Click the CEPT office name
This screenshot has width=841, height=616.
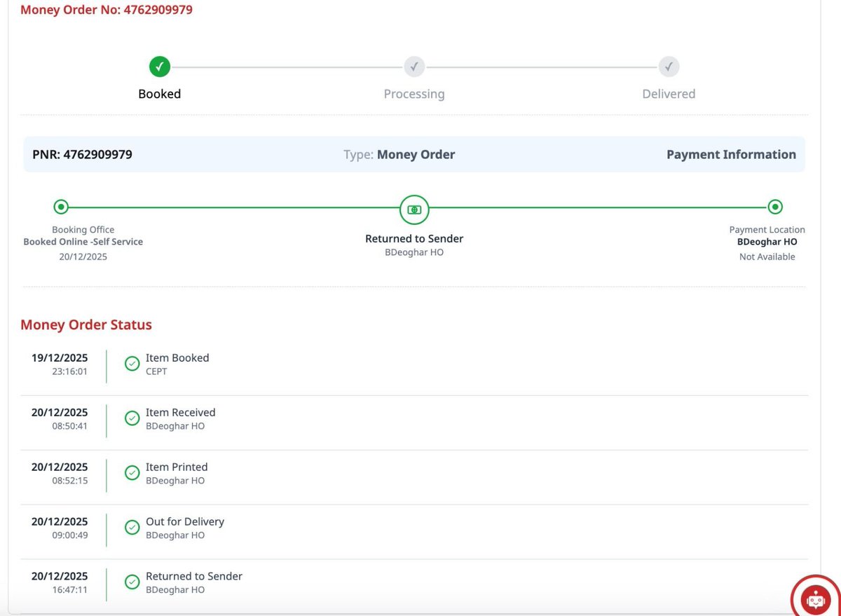tap(156, 371)
